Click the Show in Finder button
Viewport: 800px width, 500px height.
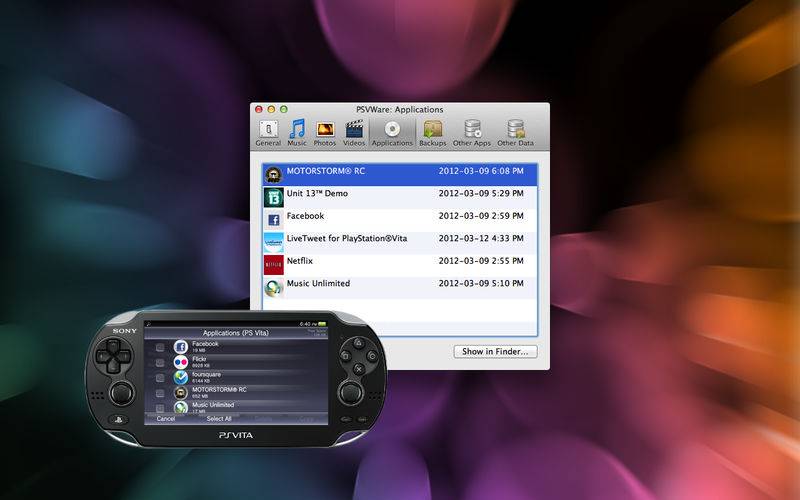point(495,352)
